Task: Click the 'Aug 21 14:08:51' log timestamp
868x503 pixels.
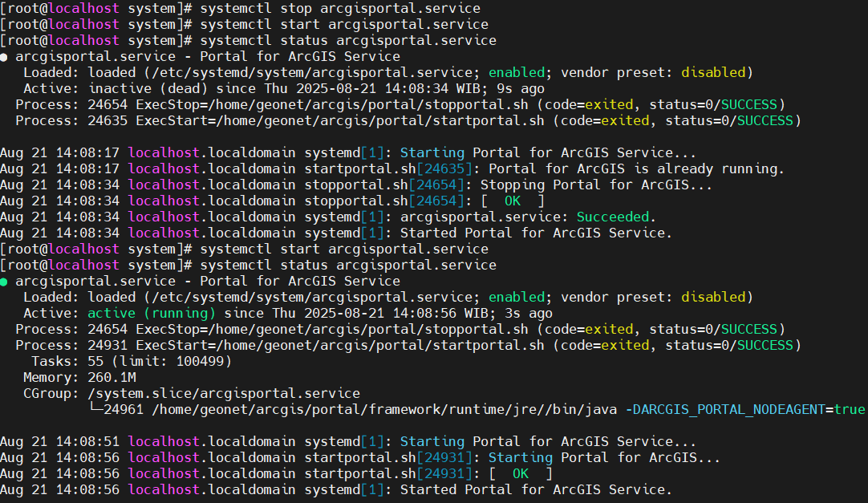Action: (59, 441)
